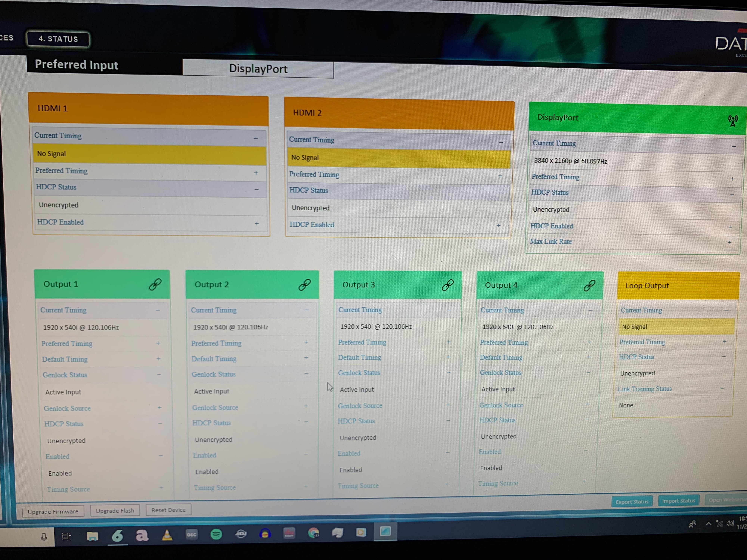Collapse HDMI 1 Current Timing section
This screenshot has width=747, height=560.
point(256,138)
